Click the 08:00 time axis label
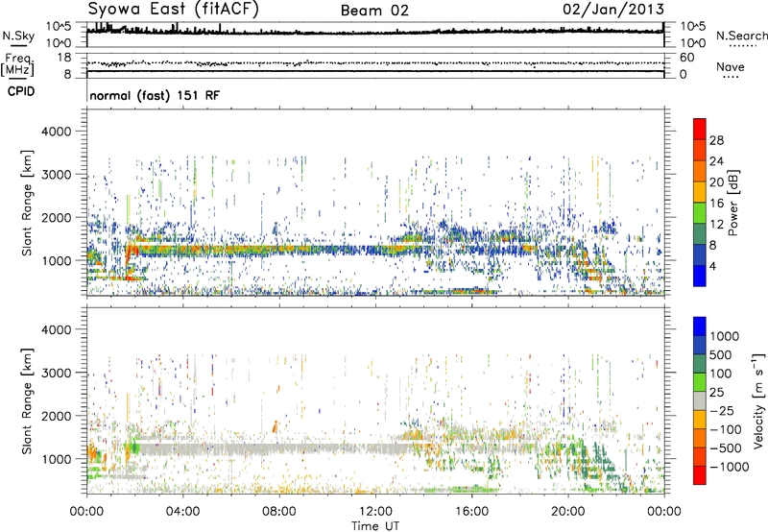 point(279,512)
